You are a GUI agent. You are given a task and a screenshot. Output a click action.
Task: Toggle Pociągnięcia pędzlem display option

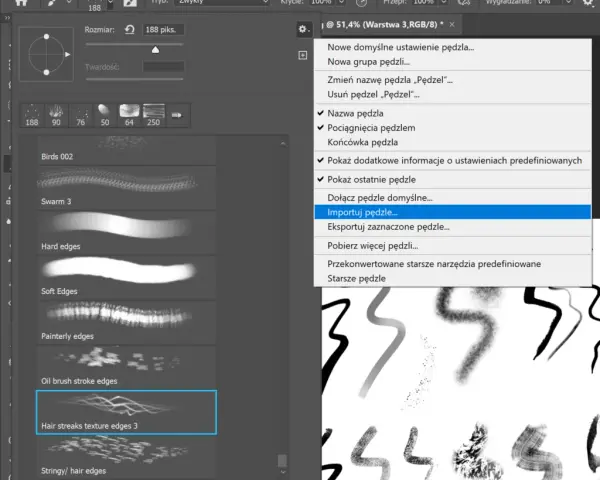click(453, 128)
